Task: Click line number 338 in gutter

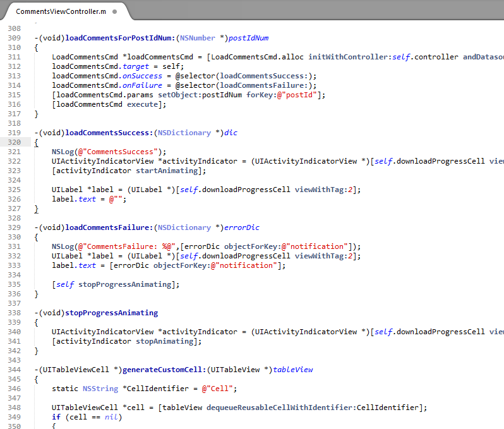Action: pos(14,313)
